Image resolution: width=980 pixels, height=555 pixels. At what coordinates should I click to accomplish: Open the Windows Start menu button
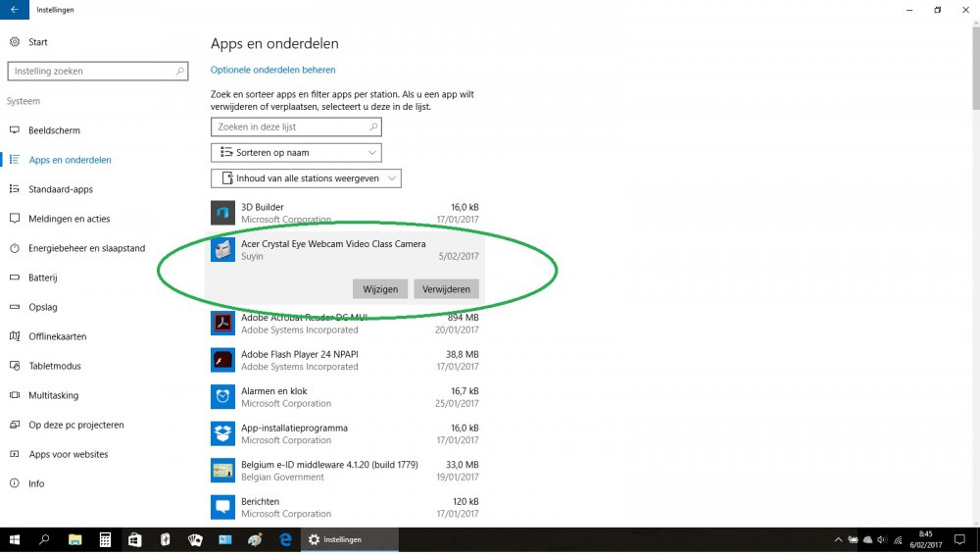[15, 539]
